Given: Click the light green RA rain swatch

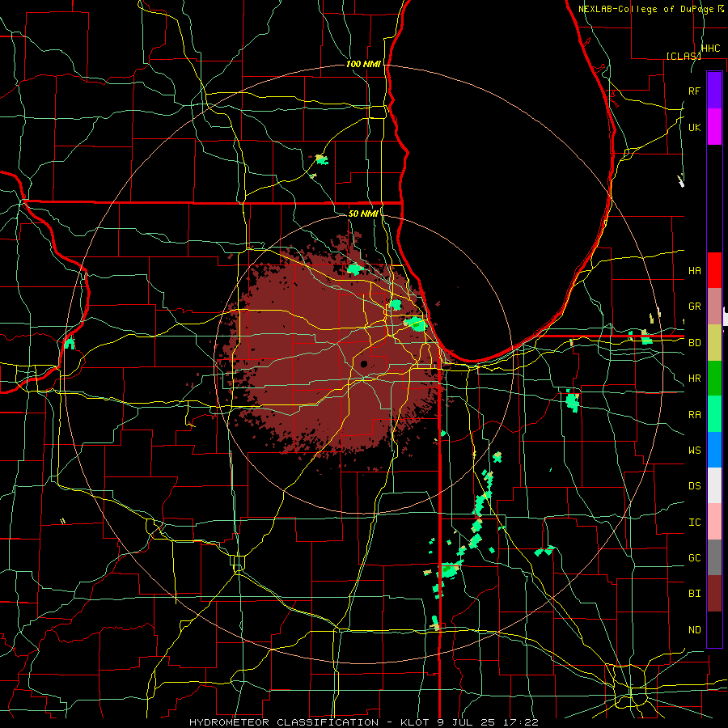Looking at the screenshot, I should point(714,414).
